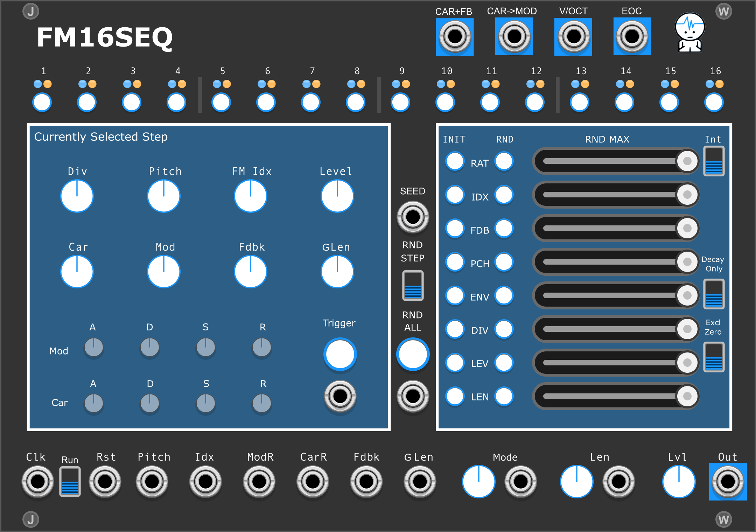This screenshot has height=532, width=756.
Task: Click the Len knob
Action: tap(577, 482)
